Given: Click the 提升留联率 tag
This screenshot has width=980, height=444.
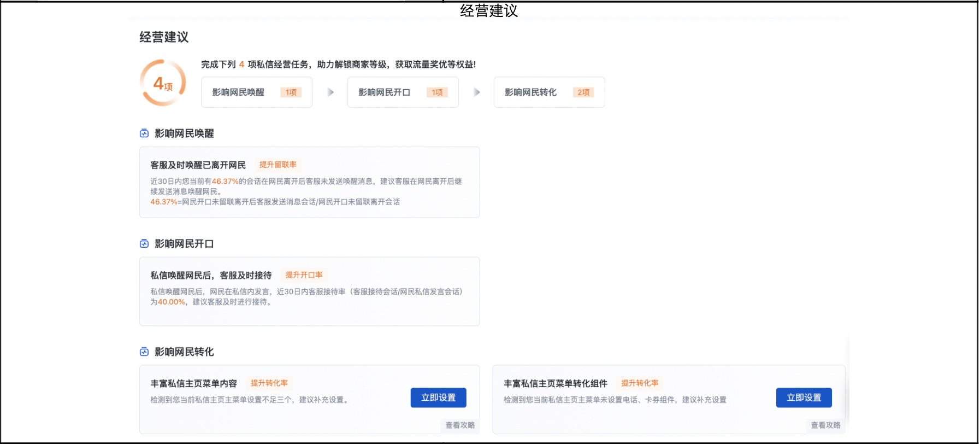Looking at the screenshot, I should (x=278, y=165).
